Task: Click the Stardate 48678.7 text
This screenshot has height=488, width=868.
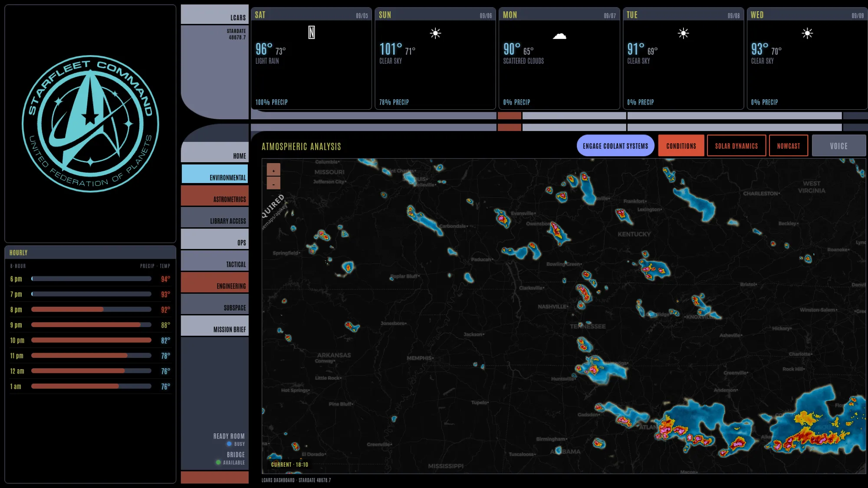Action: click(236, 34)
